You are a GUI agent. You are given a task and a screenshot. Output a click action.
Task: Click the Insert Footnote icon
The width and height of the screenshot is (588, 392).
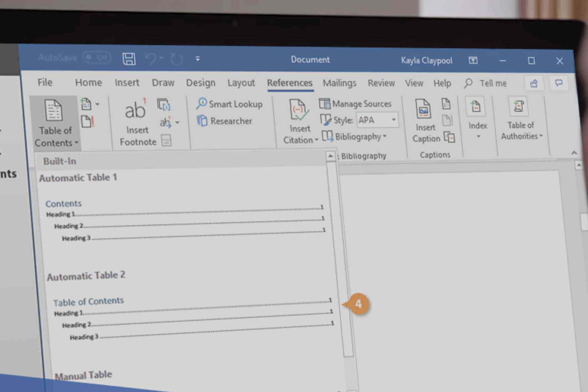[x=135, y=110]
